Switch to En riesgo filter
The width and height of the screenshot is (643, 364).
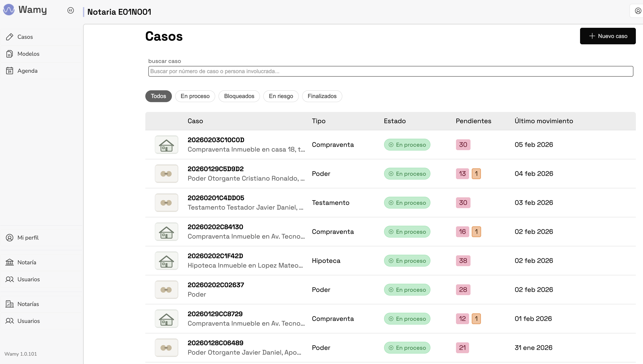click(x=281, y=96)
